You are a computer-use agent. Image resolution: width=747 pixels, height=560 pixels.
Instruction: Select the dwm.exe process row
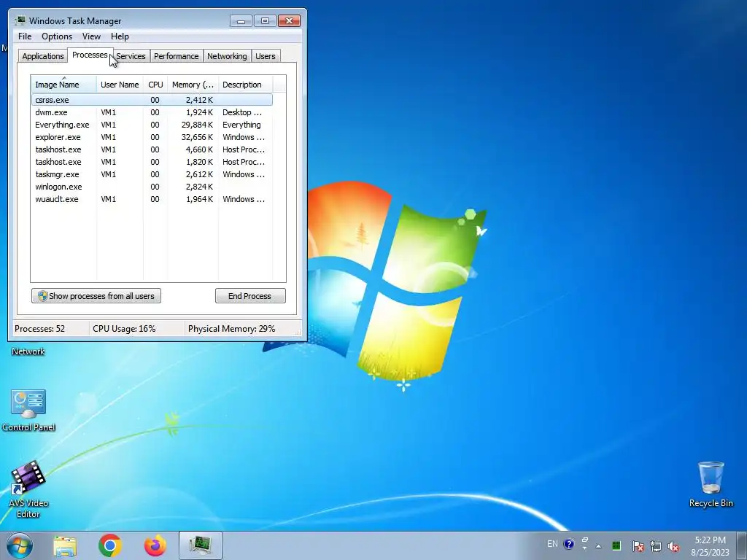pos(152,112)
